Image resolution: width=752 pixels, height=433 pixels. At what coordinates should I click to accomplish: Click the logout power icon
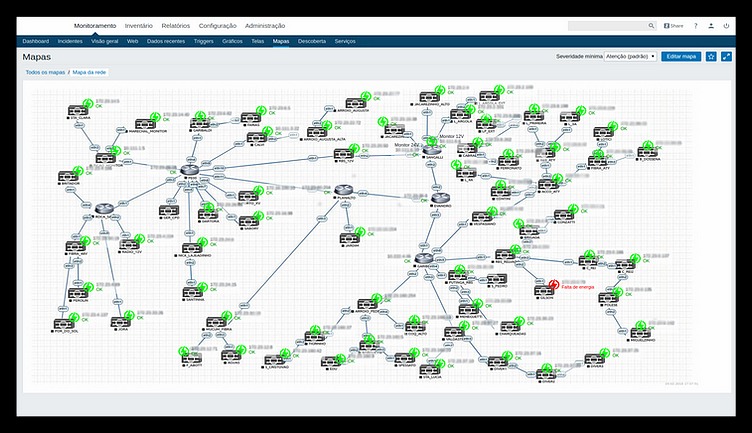tap(725, 26)
